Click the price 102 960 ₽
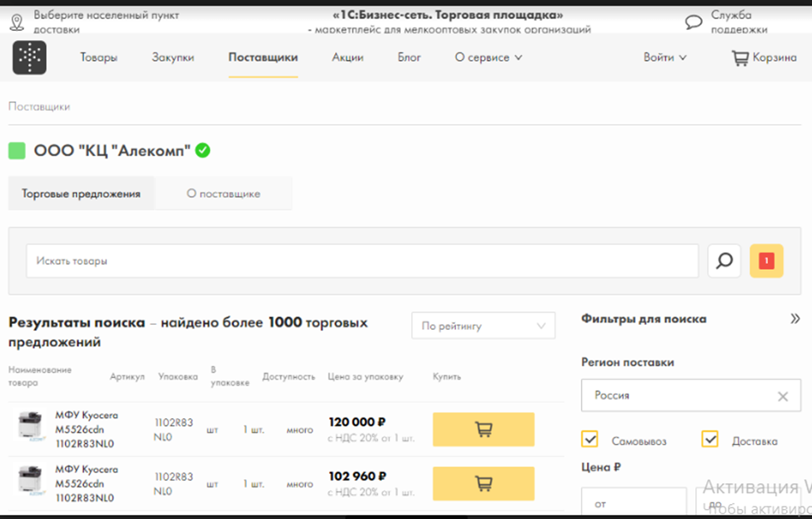The image size is (812, 519). 358,476
